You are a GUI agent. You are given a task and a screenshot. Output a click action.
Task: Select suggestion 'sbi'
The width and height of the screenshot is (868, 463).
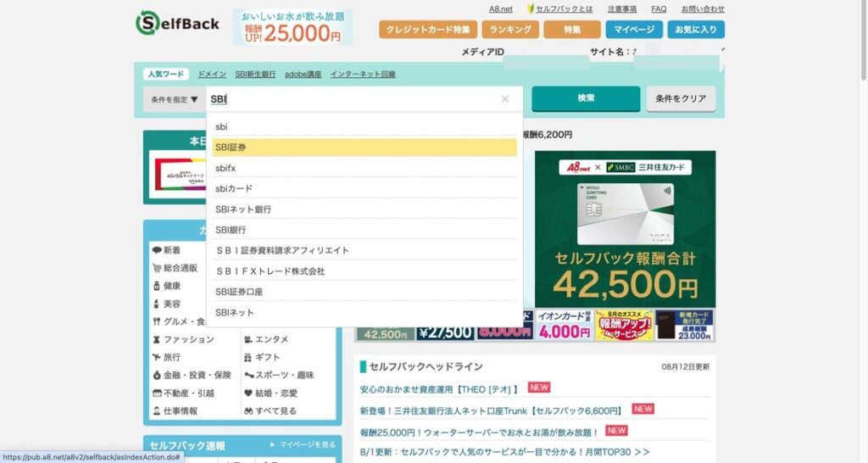coord(364,127)
